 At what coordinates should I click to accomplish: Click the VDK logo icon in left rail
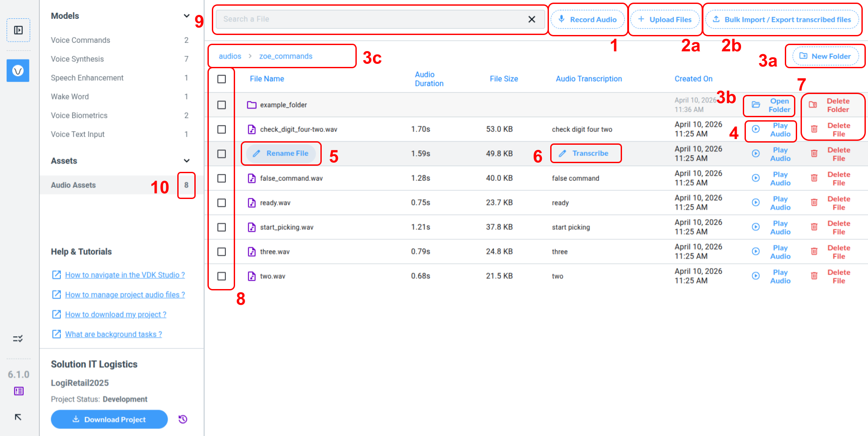pyautogui.click(x=18, y=71)
